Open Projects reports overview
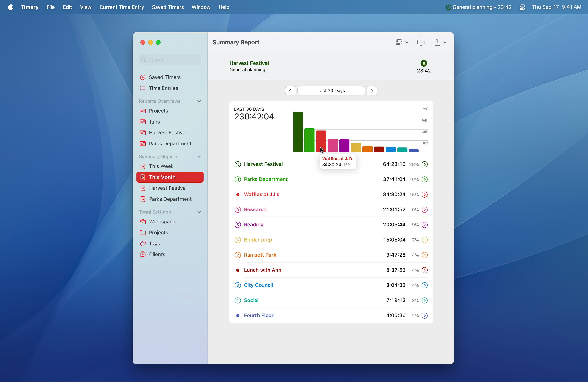 170,111
